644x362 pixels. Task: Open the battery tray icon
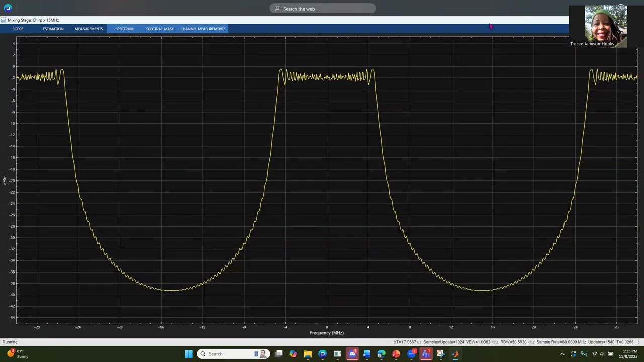(x=610, y=354)
